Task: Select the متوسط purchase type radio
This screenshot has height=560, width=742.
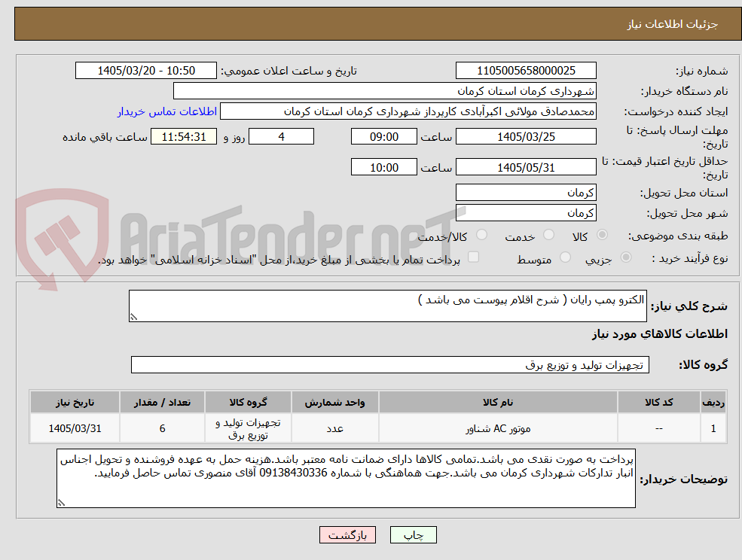Action: tap(565, 257)
